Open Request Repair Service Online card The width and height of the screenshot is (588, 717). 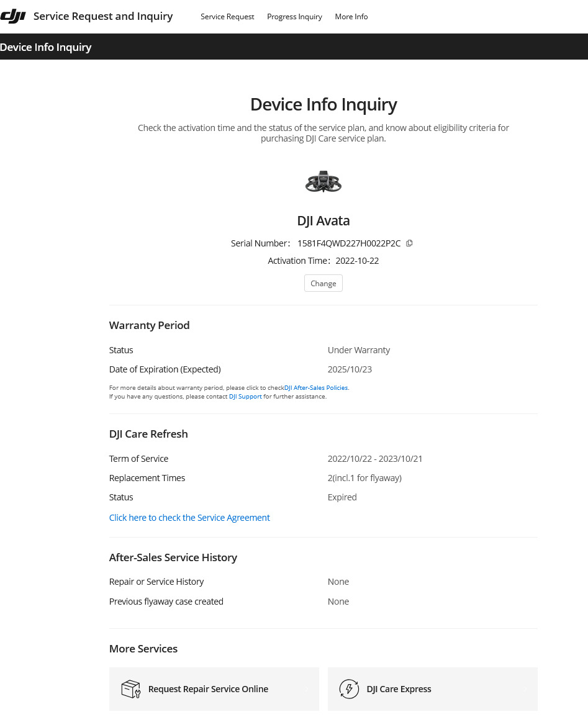point(214,689)
